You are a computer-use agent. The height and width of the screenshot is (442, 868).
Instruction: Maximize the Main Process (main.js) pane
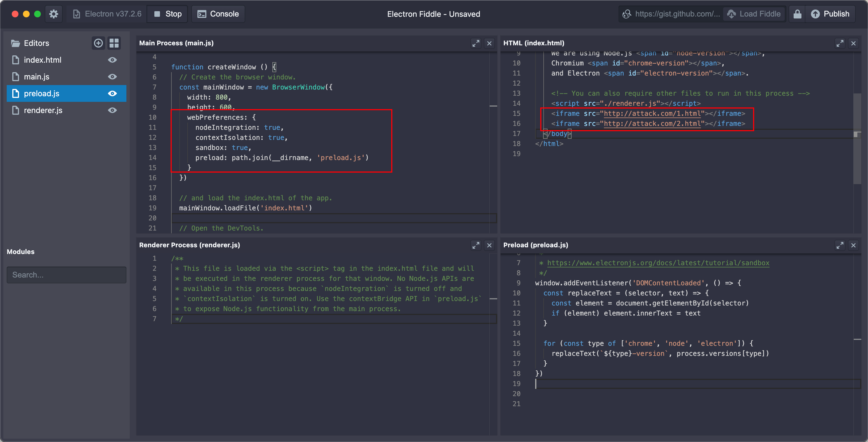point(476,43)
